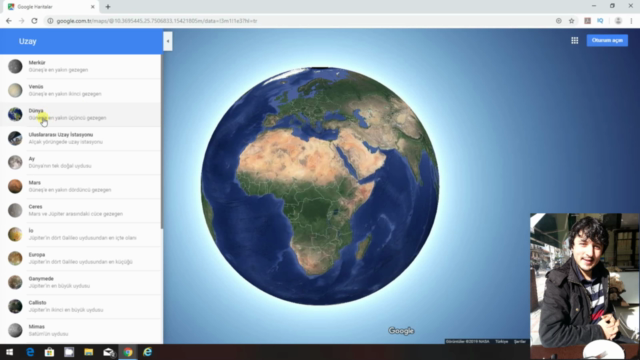Click the Earth globe in the map
Screen dimensions: 640x360
click(x=320, y=186)
